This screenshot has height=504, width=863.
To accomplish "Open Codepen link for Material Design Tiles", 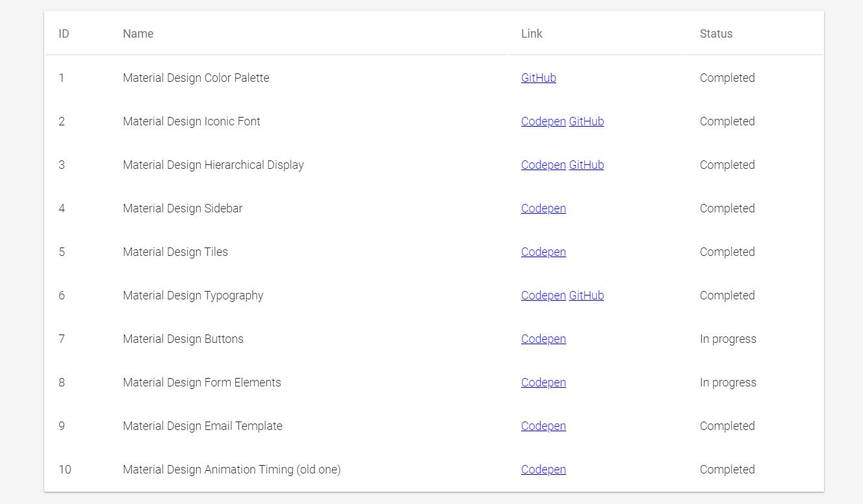I will (x=543, y=252).
